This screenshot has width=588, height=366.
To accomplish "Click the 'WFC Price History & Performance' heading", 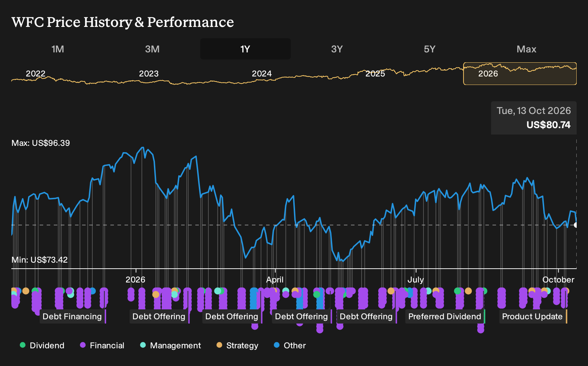I will [x=123, y=22].
